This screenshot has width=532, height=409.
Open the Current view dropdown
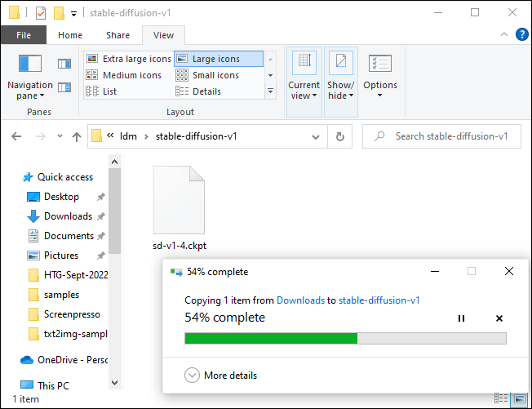tap(304, 90)
